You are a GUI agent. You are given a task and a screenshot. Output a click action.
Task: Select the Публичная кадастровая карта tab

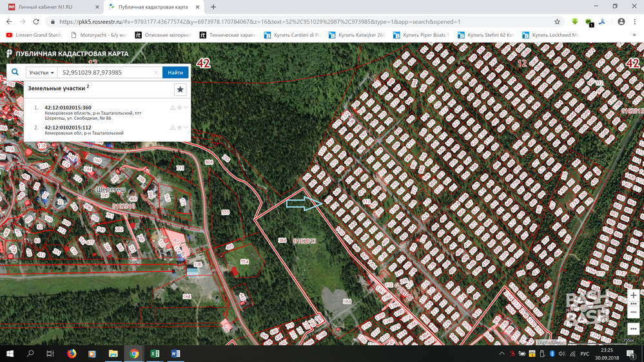152,7
